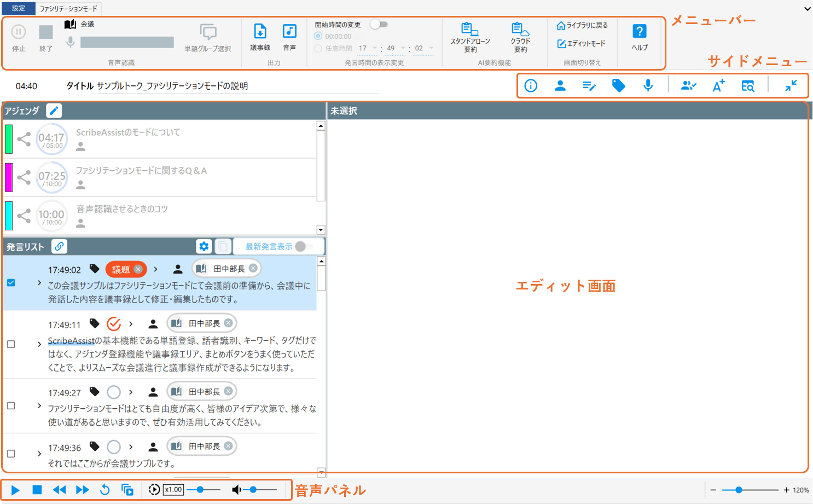
Task: Enable the 最新発言表示 toggle
Action: pyautogui.click(x=304, y=247)
